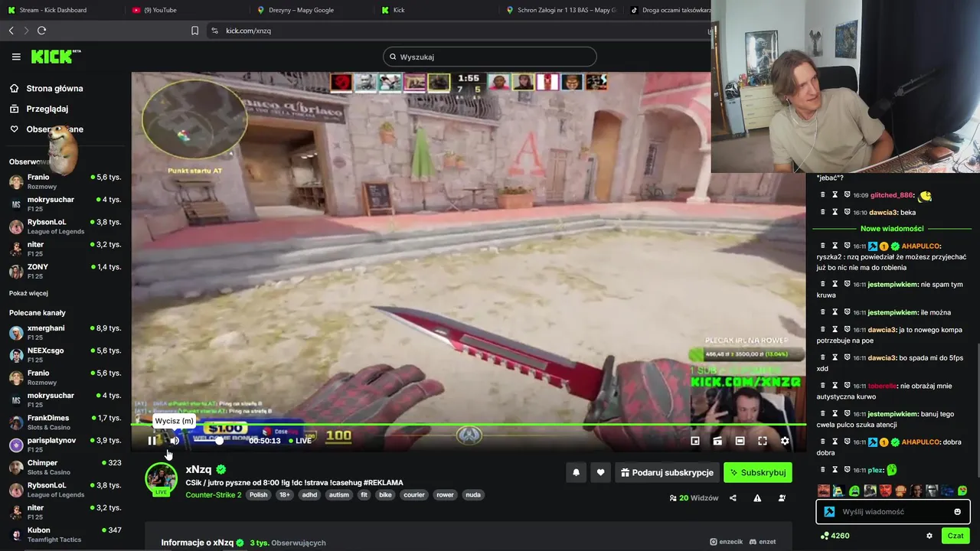Open ZONY channel in followed list
Image resolution: width=980 pixels, height=551 pixels.
64,271
